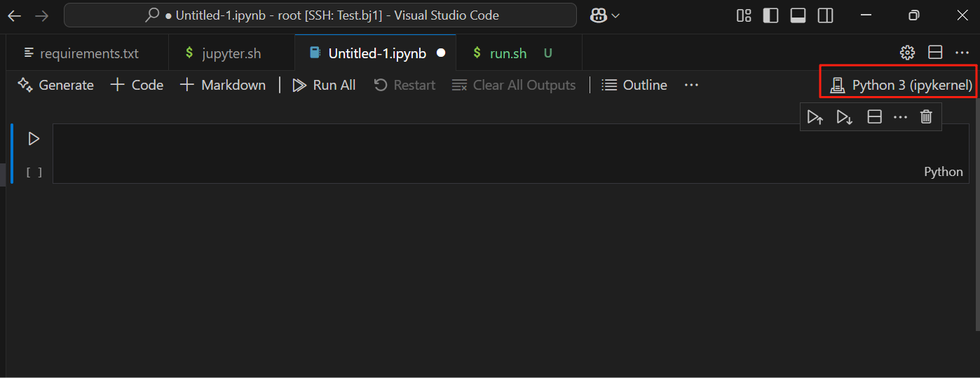Image resolution: width=980 pixels, height=378 pixels.
Task: Go back with the left arrow
Action: coord(14,15)
